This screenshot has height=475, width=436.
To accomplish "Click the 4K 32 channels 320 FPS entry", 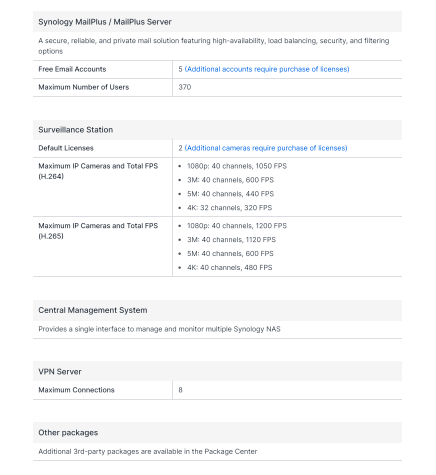I will [229, 208].
